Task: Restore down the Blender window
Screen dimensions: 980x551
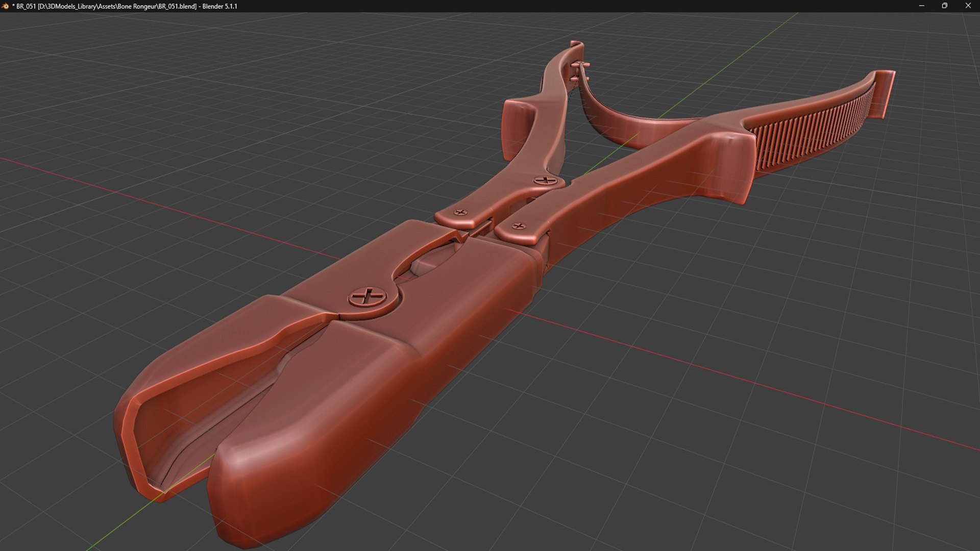Action: [944, 6]
